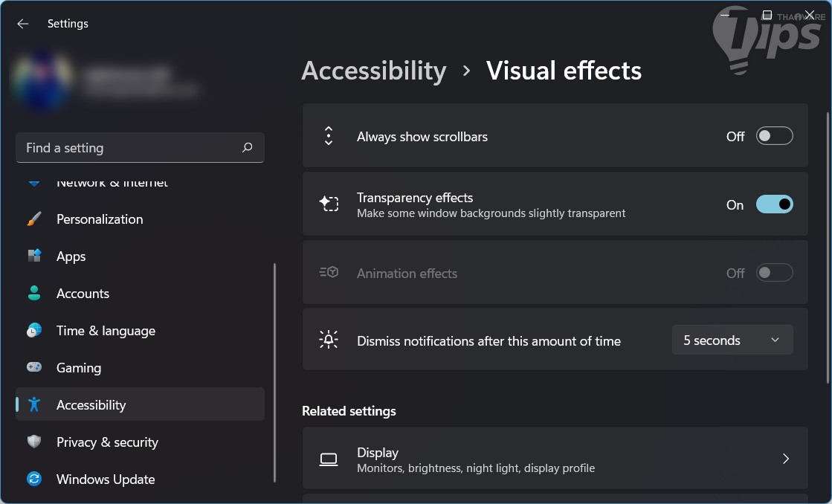Open the 5 seconds dismiss-notifications dropdown
The width and height of the screenshot is (832, 504).
click(732, 340)
